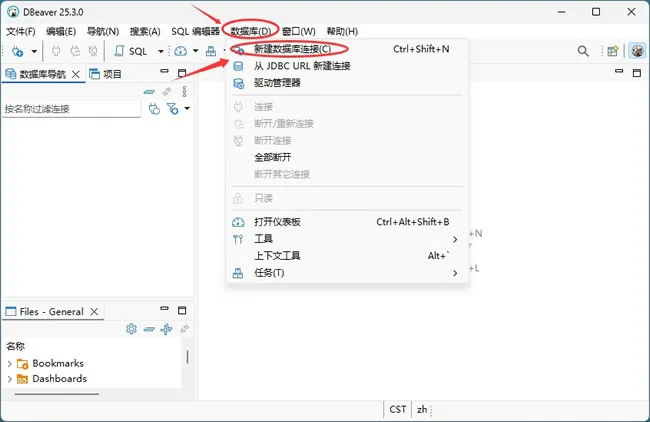Open the 编辑(E) menu
Image resolution: width=650 pixels, height=422 pixels.
[x=61, y=32]
